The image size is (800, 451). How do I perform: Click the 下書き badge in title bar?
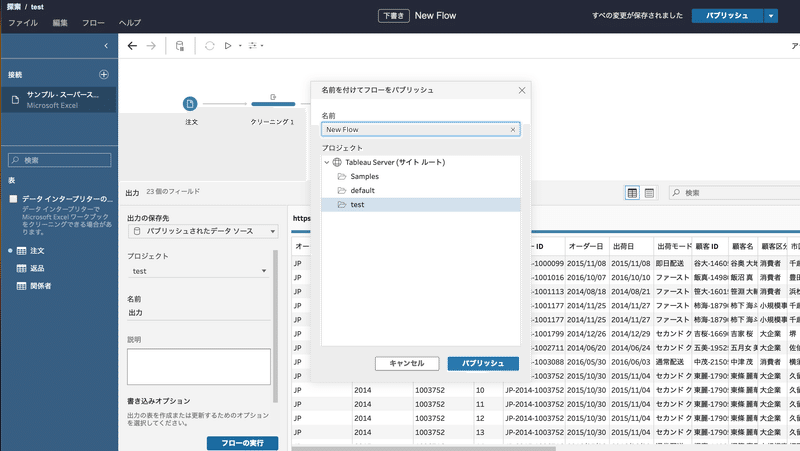[x=393, y=16]
